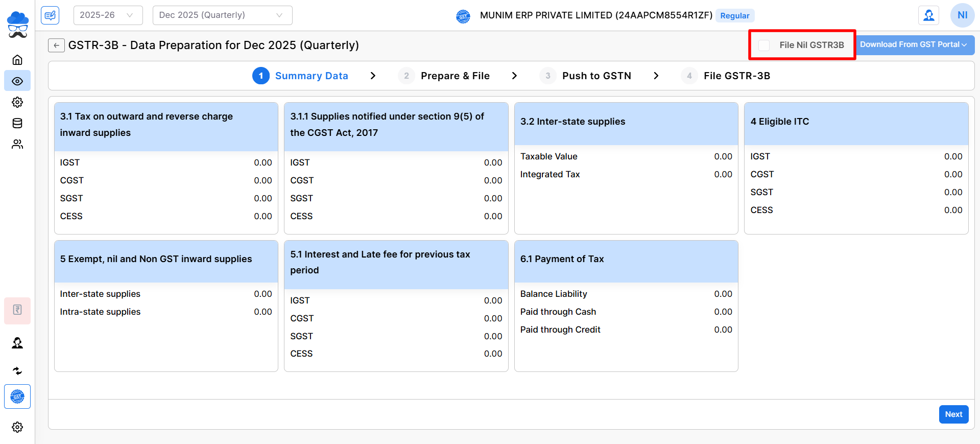
Task: Click the database icon in sidebar
Action: (17, 123)
